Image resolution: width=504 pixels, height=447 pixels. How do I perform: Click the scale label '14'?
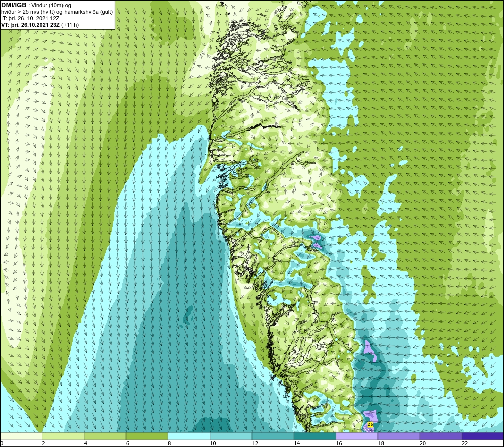(x=297, y=443)
